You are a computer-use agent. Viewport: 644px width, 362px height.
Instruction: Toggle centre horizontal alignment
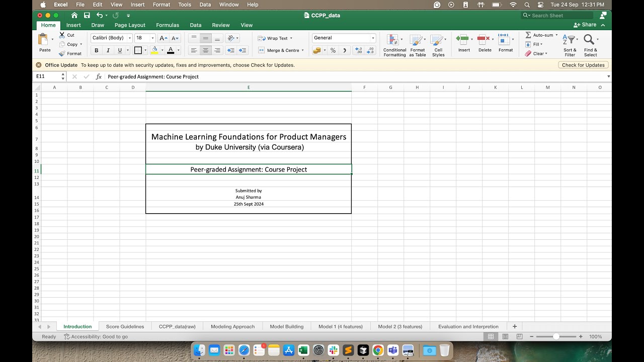[x=205, y=50]
